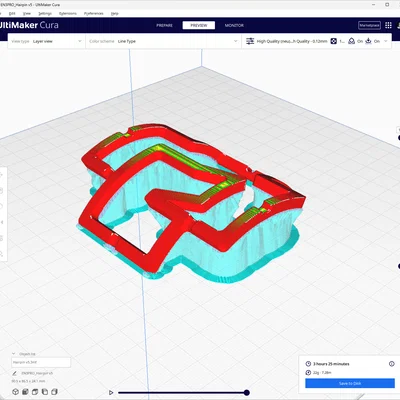Click the print settings sliders icon
The image size is (400, 400).
coord(250,41)
